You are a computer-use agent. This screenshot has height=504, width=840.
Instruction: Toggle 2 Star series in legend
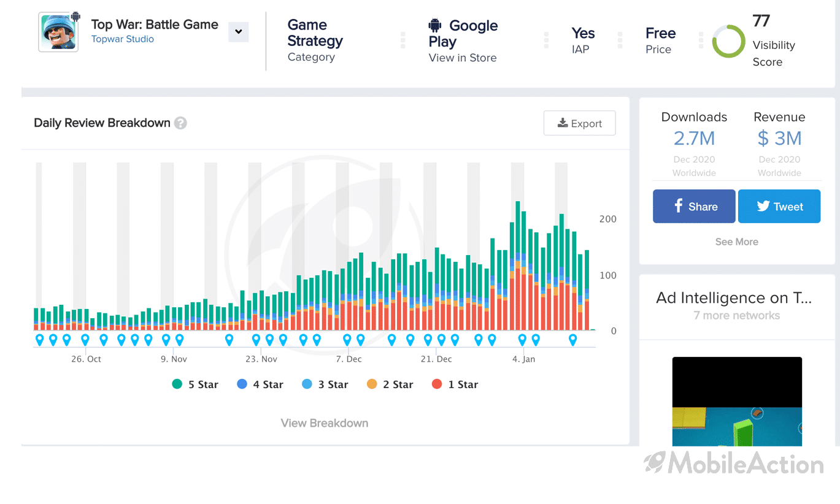tap(390, 384)
